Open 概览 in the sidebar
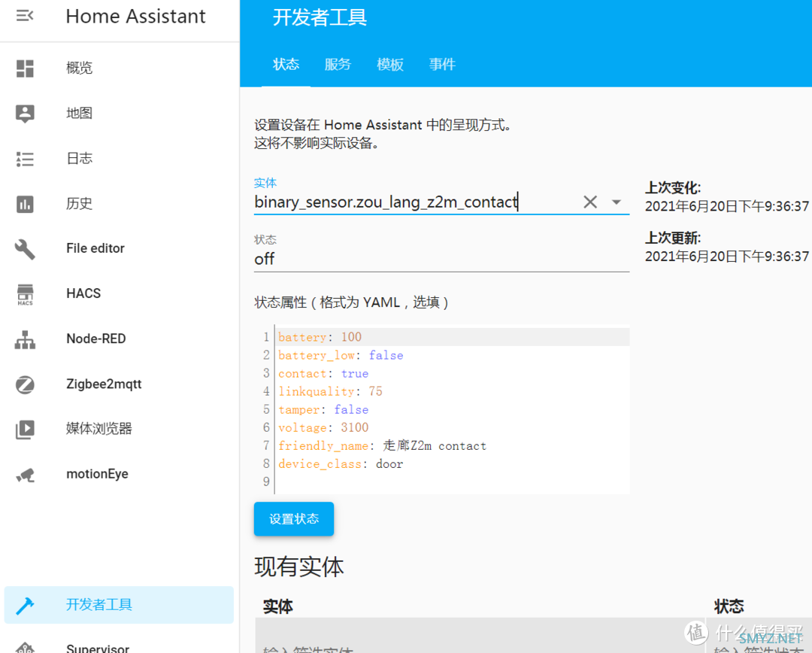812x653 pixels. click(x=119, y=68)
